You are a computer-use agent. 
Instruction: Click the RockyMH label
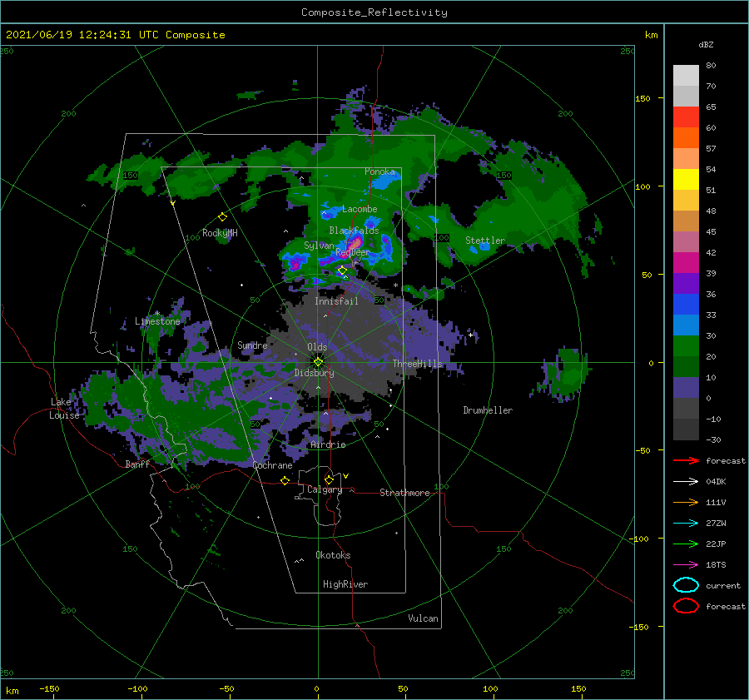[220, 233]
